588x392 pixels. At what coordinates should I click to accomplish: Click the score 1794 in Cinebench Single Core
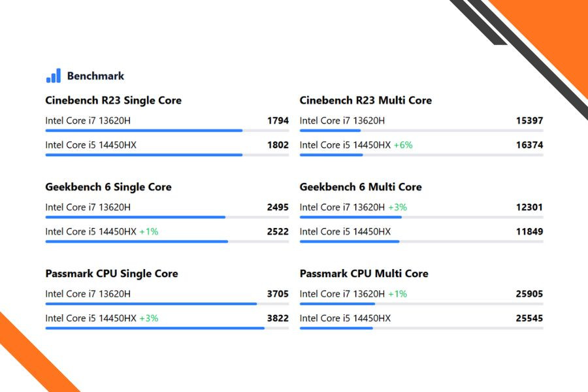click(278, 121)
